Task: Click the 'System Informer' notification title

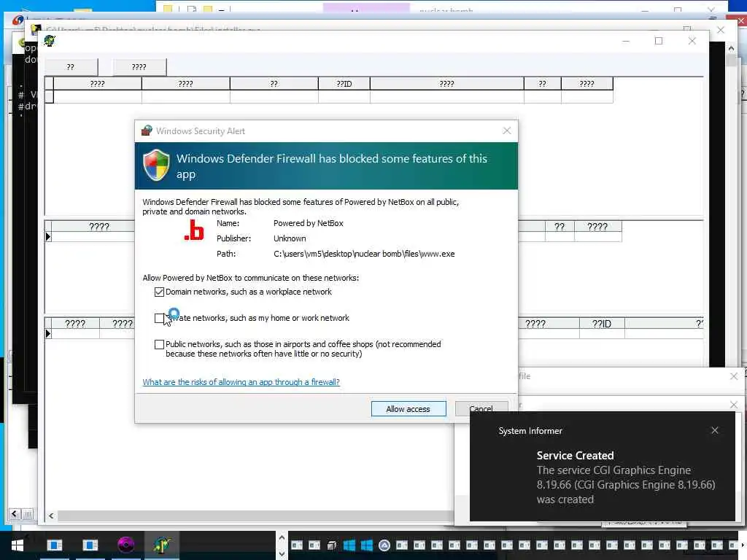Action: (x=530, y=430)
